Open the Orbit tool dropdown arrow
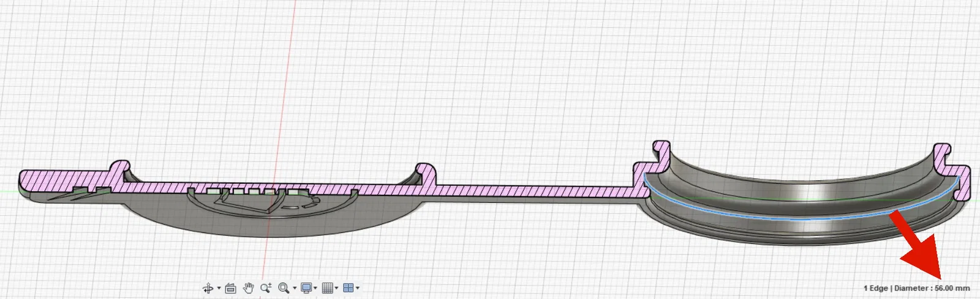The image size is (980, 299). pos(219,288)
